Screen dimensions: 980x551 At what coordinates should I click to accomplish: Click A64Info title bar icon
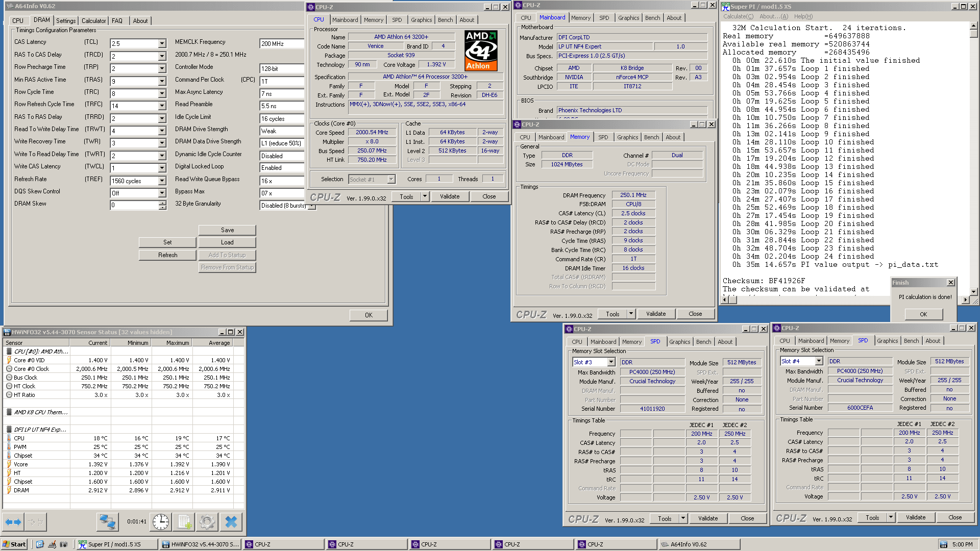coord(10,6)
